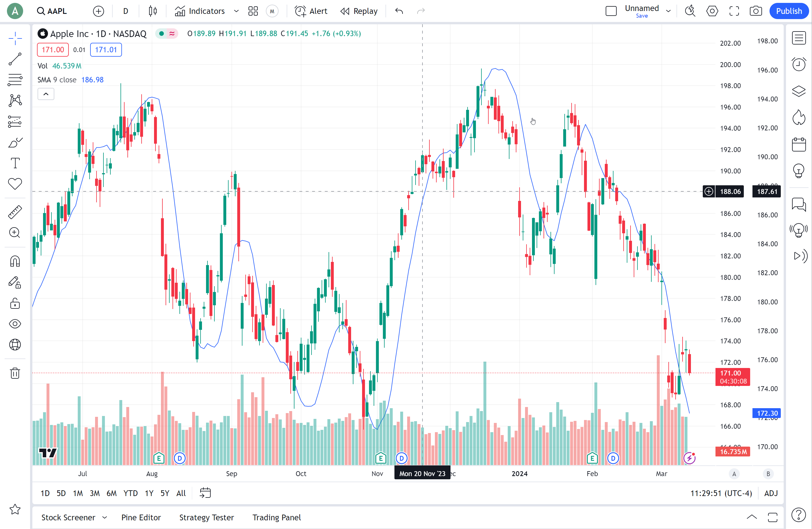This screenshot has height=529, width=812.
Task: Expand the Stock Screener dropdown arrow
Action: (105, 517)
